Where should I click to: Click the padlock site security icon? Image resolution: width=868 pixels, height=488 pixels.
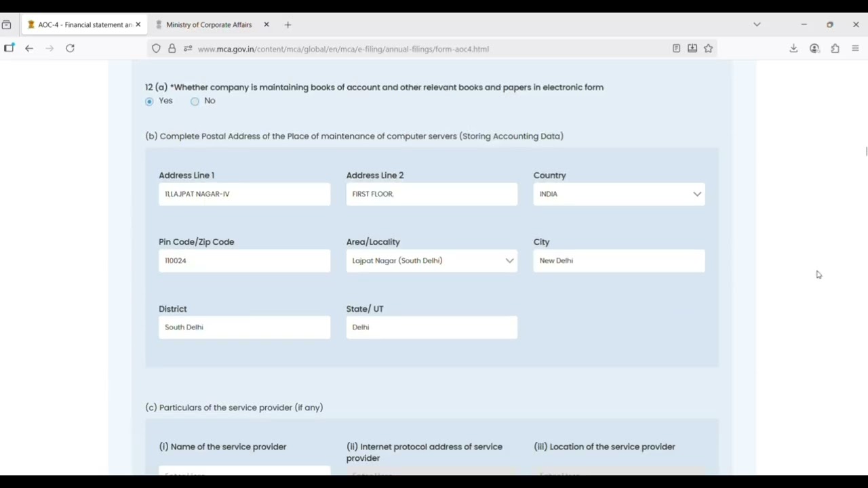click(x=172, y=49)
